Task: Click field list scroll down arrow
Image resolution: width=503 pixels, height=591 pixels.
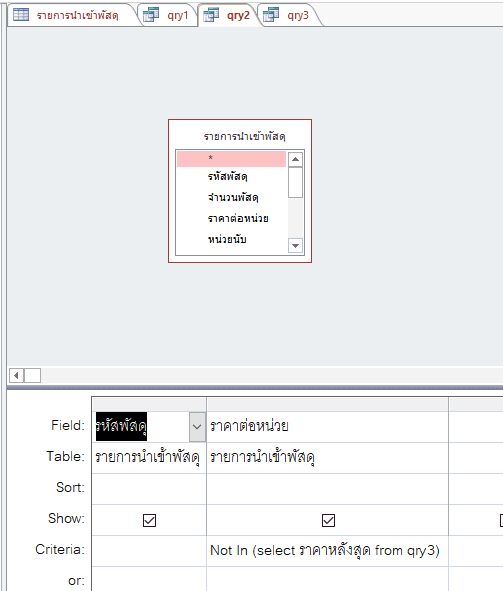Action: point(295,246)
